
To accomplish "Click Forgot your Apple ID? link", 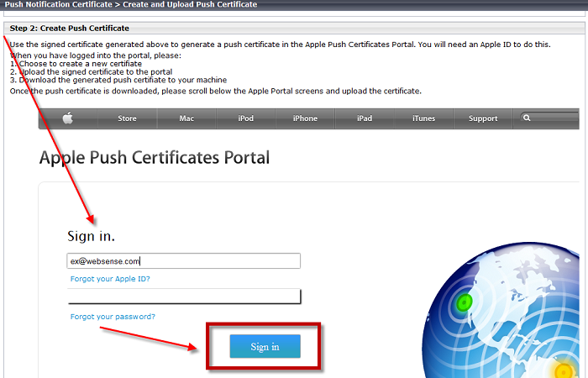I will point(110,279).
